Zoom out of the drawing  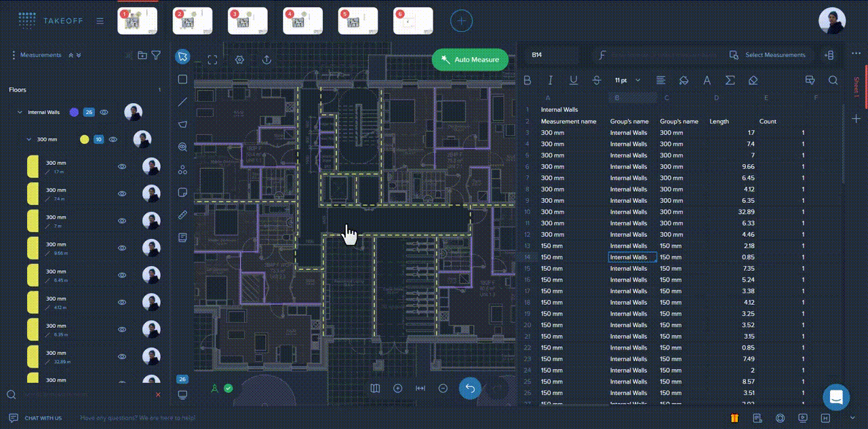point(443,388)
